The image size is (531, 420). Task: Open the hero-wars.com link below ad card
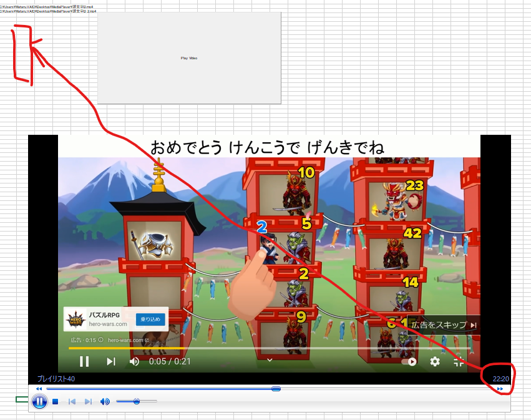(x=128, y=340)
